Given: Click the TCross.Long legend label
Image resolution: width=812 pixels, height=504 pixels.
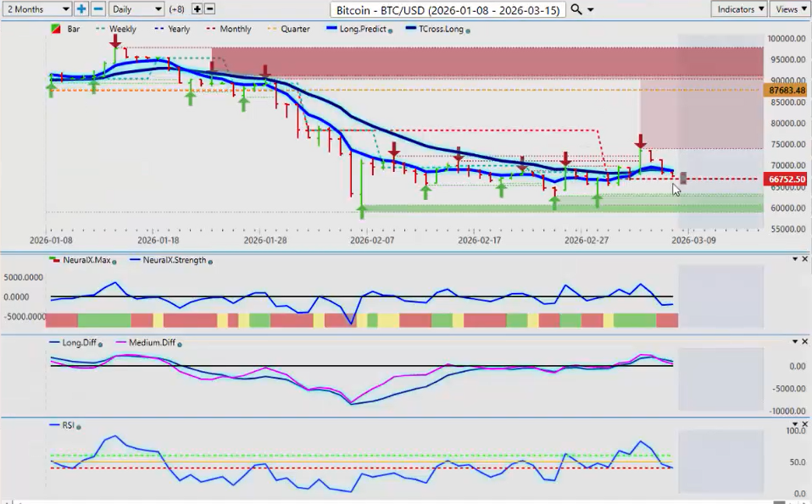Looking at the screenshot, I should pos(437,29).
